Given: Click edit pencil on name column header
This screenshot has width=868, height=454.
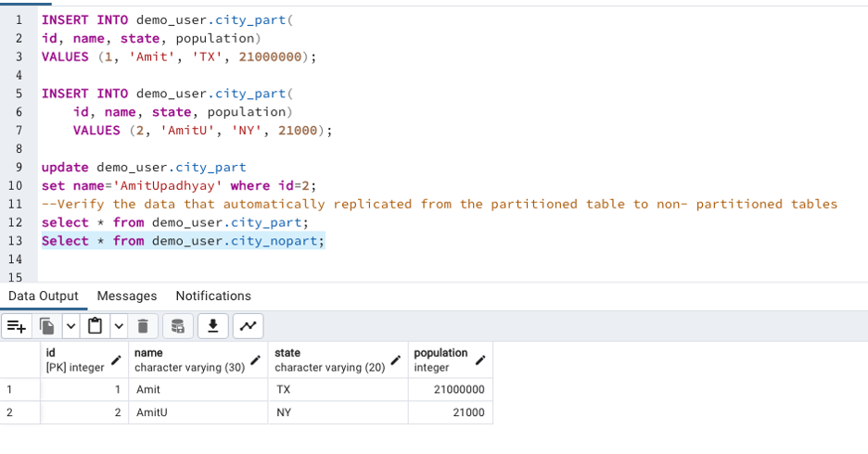Looking at the screenshot, I should click(x=255, y=360).
